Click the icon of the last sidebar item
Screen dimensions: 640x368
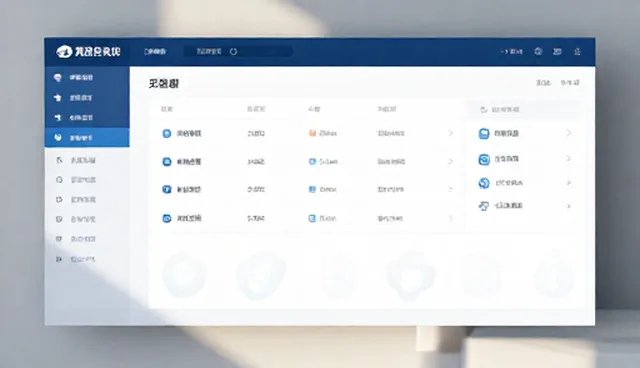coord(59,259)
